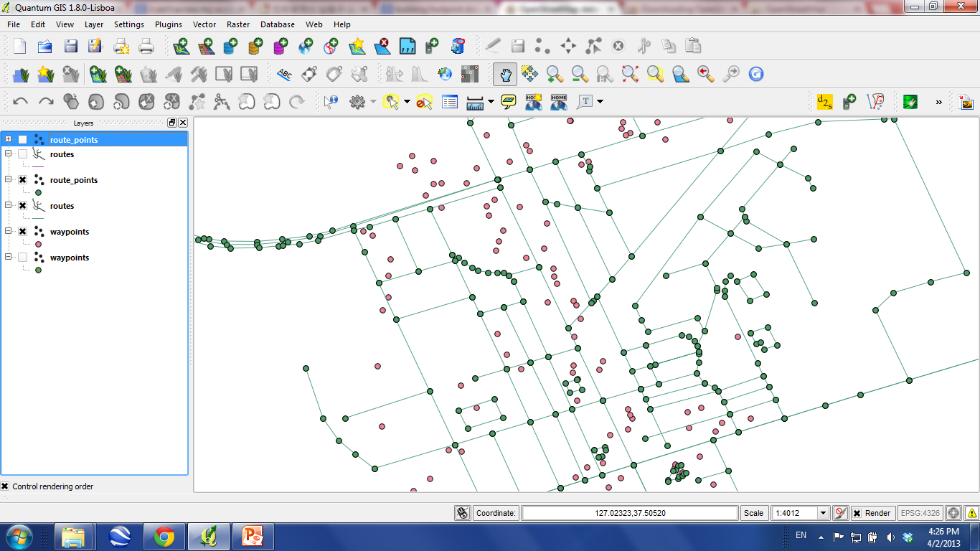Open the New Bookmark icon
The width and height of the screenshot is (980, 551).
(x=533, y=102)
